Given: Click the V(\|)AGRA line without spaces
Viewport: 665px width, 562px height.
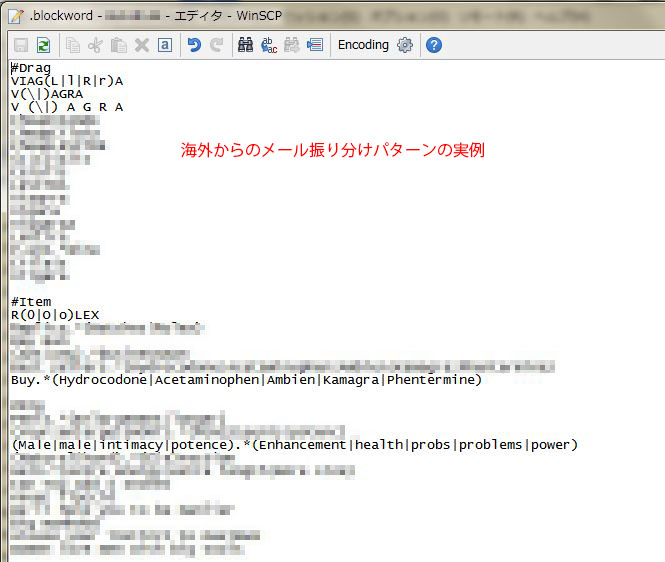Looking at the screenshot, I should [x=47, y=94].
